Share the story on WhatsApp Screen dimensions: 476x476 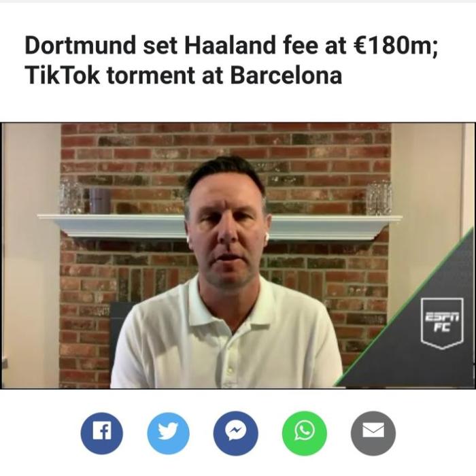(x=305, y=433)
